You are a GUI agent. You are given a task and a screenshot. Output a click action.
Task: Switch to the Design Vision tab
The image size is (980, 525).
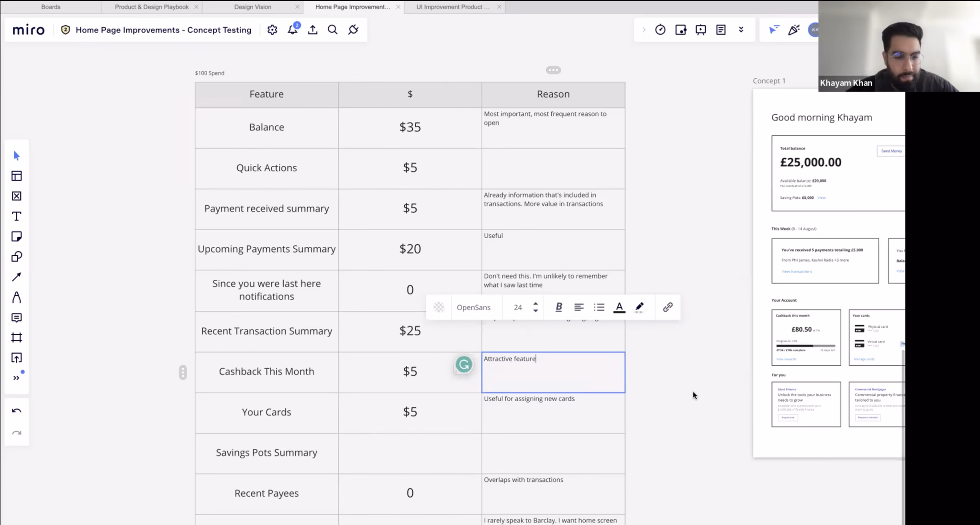253,7
